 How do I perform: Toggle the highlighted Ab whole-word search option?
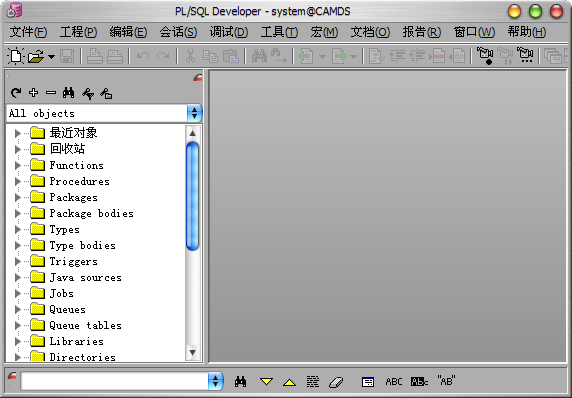(419, 382)
